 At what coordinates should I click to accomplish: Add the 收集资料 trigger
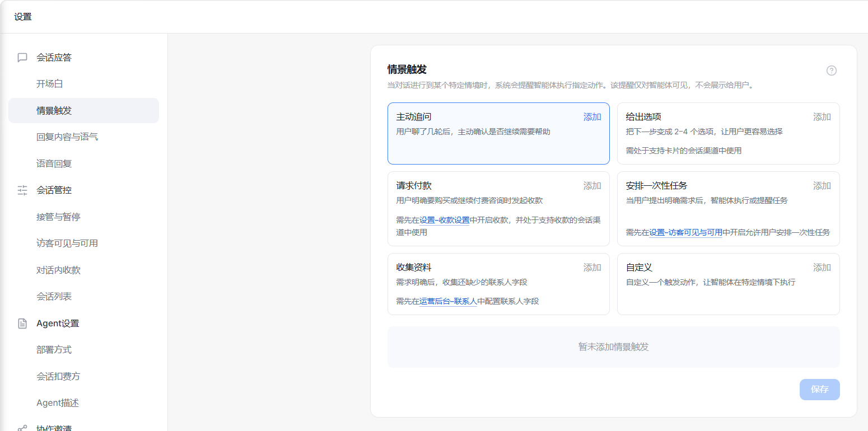[592, 268]
